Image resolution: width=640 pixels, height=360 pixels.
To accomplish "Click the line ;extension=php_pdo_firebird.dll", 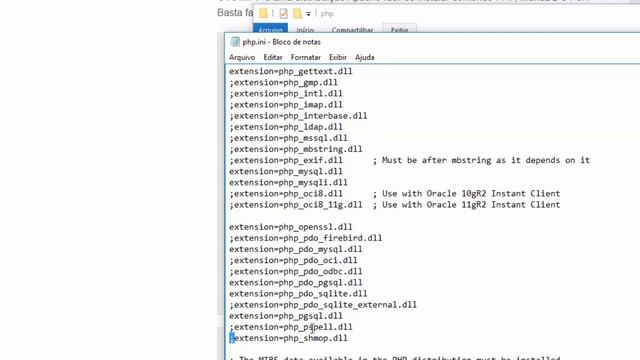I will [x=305, y=238].
